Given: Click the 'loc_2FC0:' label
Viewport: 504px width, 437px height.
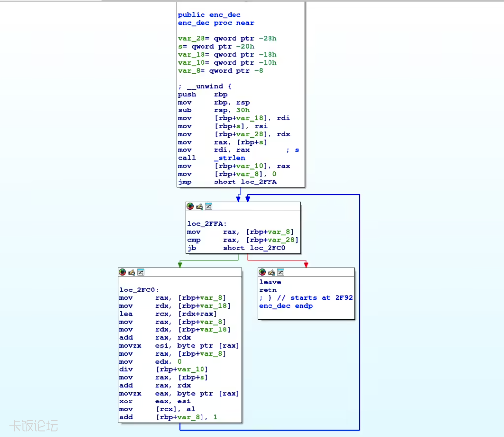Looking at the screenshot, I should tap(139, 290).
